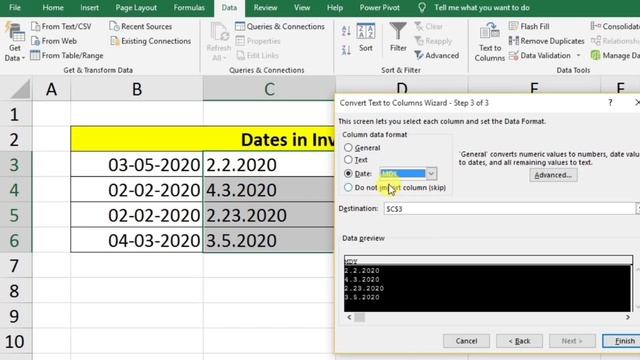This screenshot has height=360, width=640.
Task: Import data From Web
Action: pos(54,41)
